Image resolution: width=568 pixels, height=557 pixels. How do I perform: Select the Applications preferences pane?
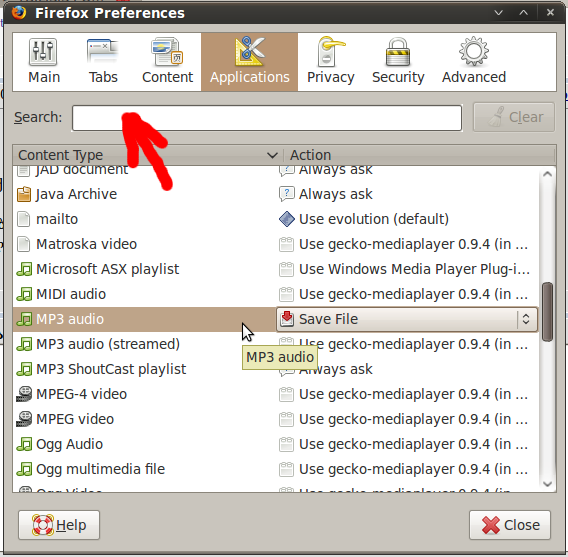click(x=250, y=62)
